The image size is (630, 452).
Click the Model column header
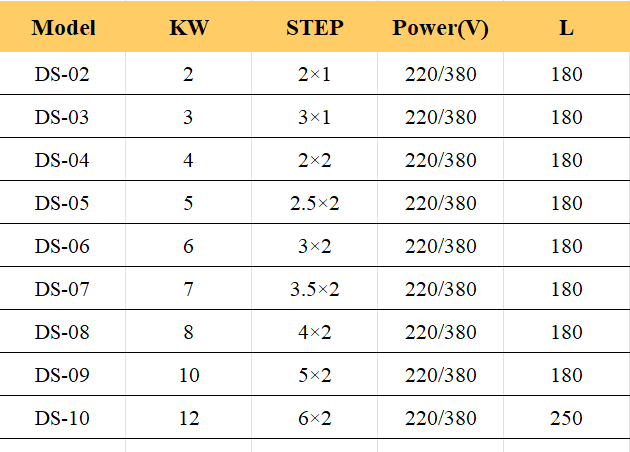[x=63, y=28]
